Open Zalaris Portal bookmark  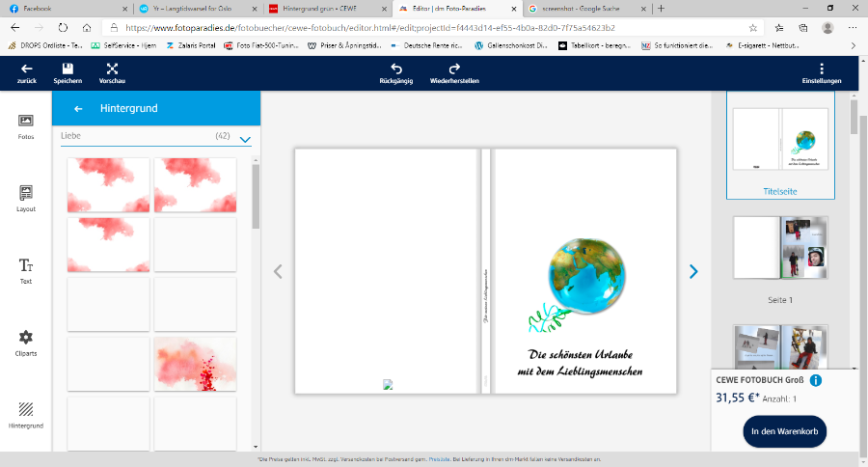tap(190, 46)
